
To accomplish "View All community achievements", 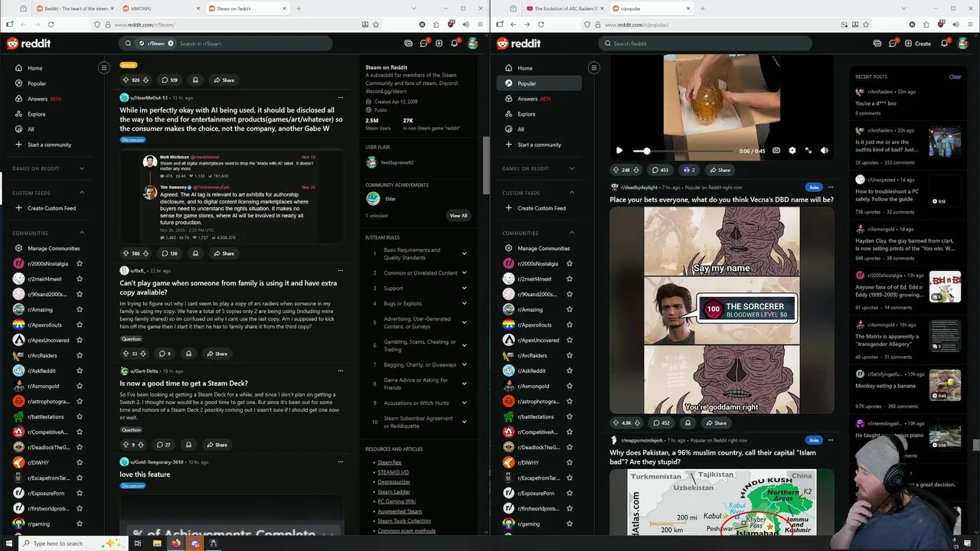I will pyautogui.click(x=458, y=215).
